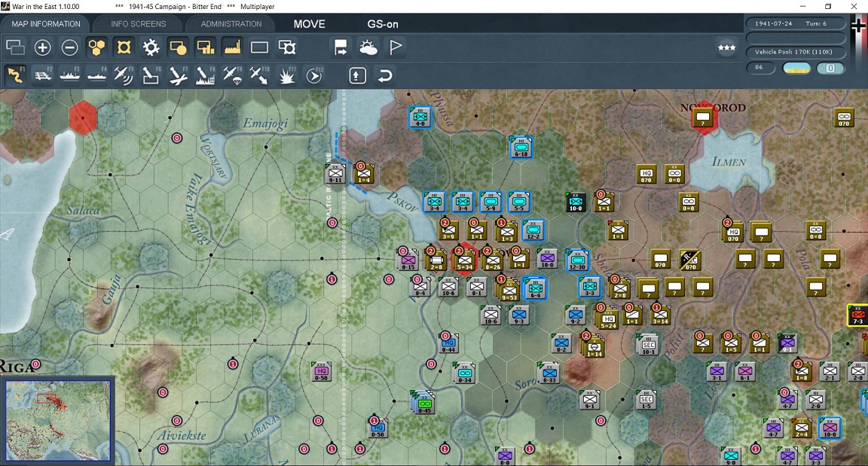Click the MOVE mode label
This screenshot has height=466, width=868.
(310, 24)
